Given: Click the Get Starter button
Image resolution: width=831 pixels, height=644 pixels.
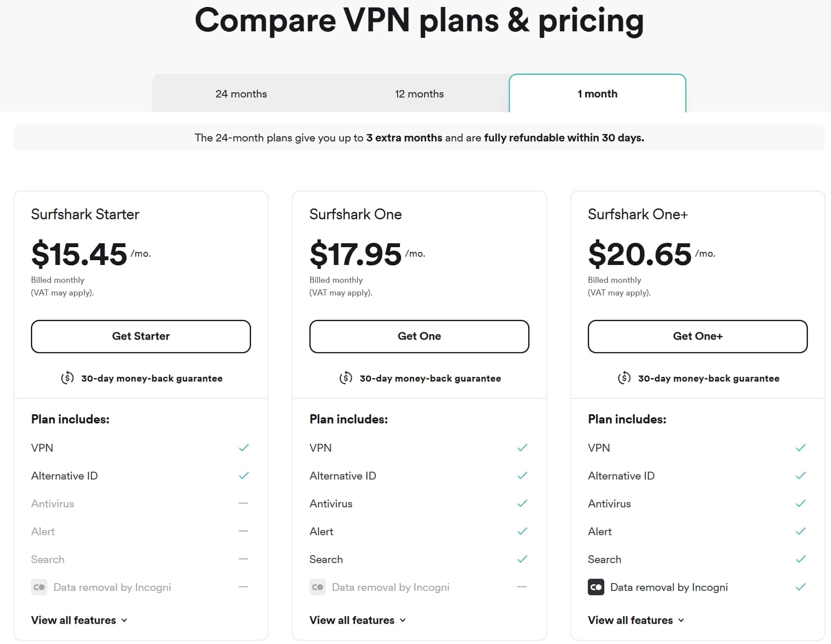Looking at the screenshot, I should (141, 336).
